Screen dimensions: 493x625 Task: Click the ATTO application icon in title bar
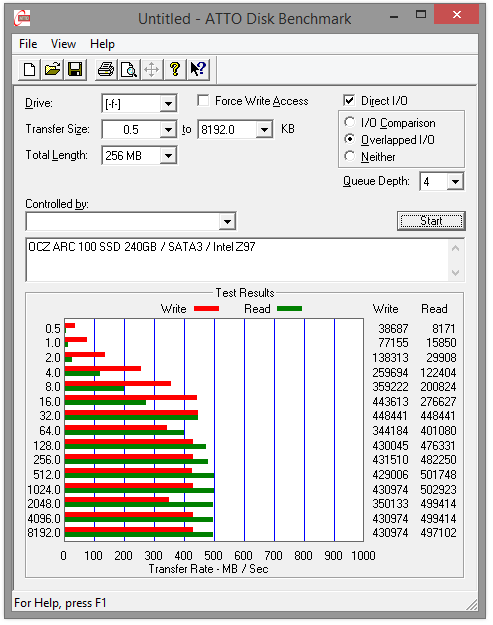point(22,18)
